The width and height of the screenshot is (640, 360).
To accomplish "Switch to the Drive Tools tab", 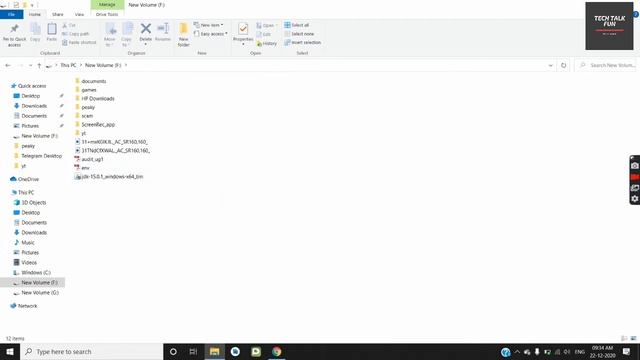I will coord(107,14).
